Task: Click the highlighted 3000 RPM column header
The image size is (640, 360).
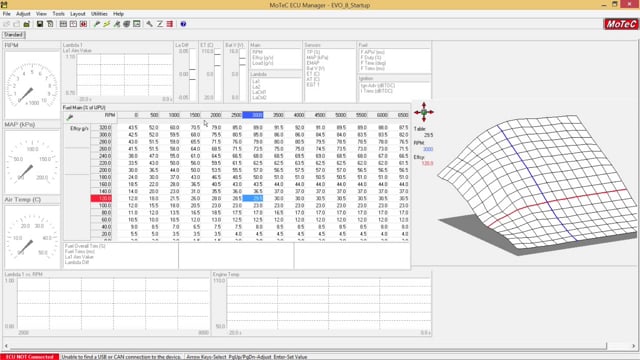Action: [253, 116]
